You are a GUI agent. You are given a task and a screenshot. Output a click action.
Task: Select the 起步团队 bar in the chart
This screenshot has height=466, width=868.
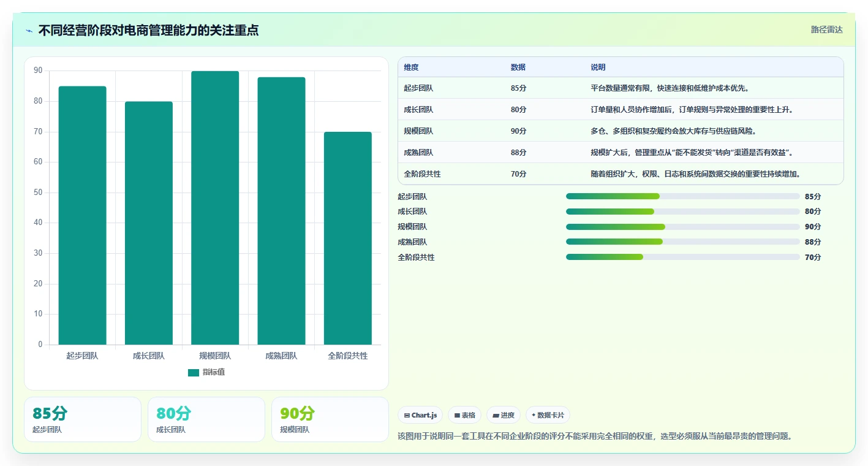click(x=82, y=215)
